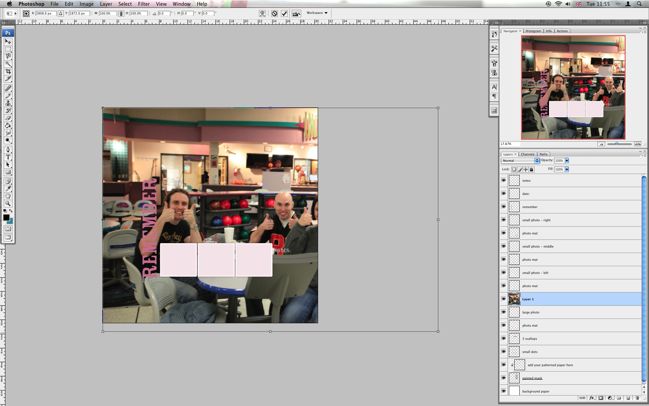The width and height of the screenshot is (649, 406).
Task: Hide the Layer 1 layer
Action: click(504, 299)
